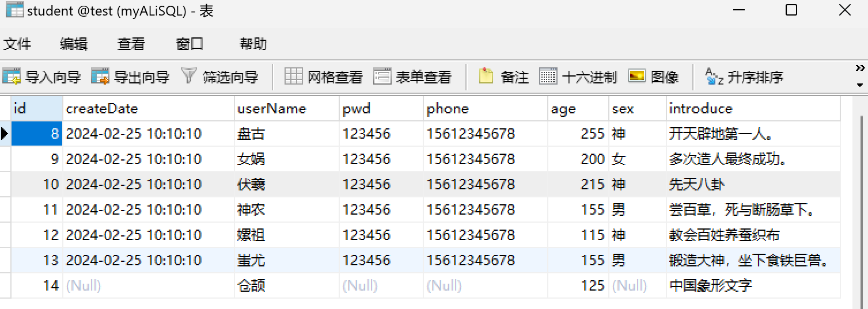Open the Memo (备注) notepad icon
This screenshot has height=309, width=868.
pyautogui.click(x=487, y=76)
